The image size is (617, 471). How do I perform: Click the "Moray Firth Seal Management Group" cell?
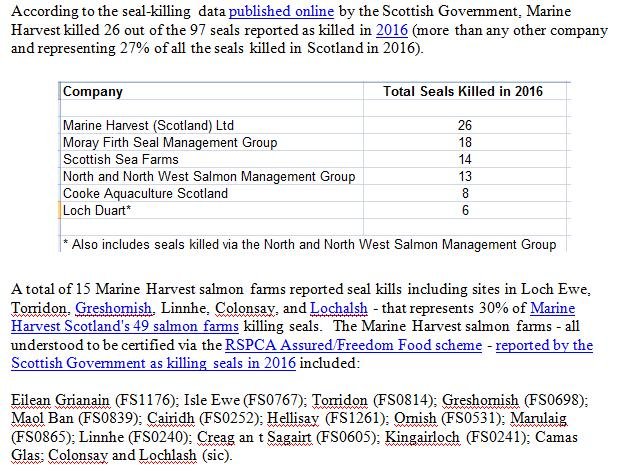coord(169,143)
